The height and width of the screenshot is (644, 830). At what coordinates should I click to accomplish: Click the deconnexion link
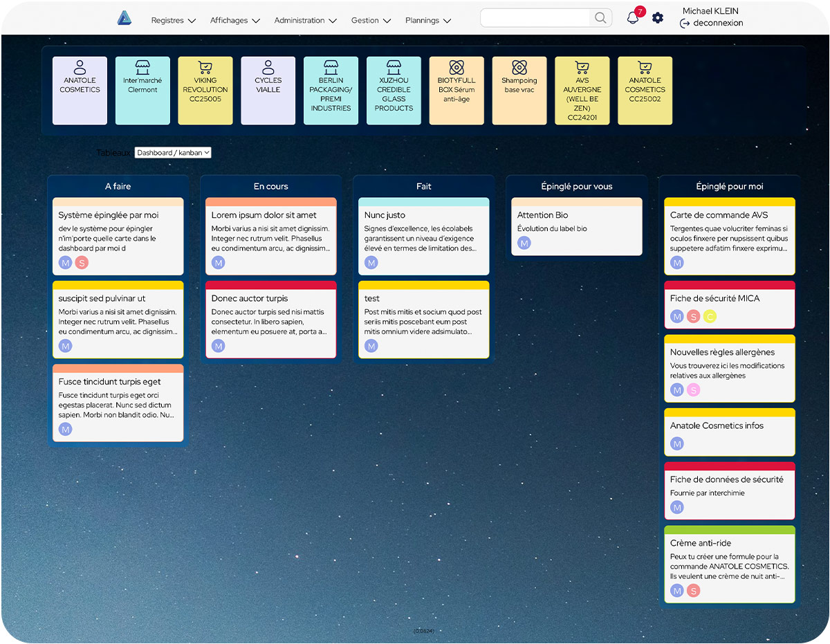pos(718,24)
